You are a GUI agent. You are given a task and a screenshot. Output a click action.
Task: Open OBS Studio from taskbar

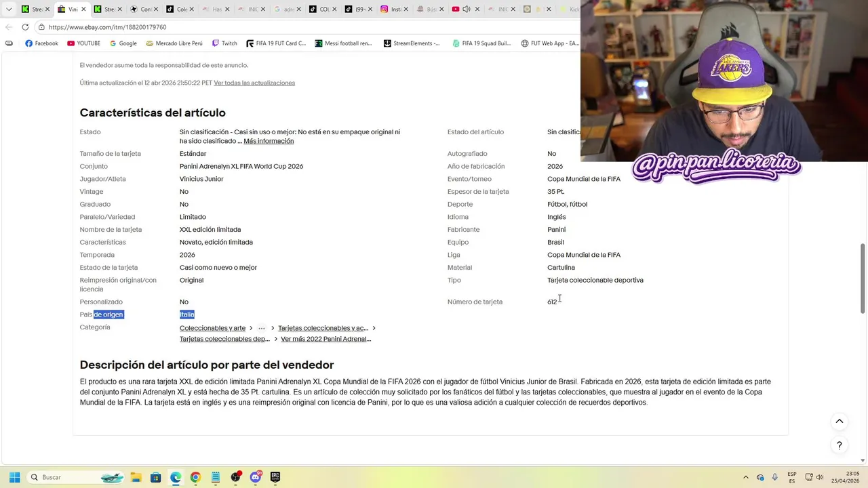click(x=235, y=477)
